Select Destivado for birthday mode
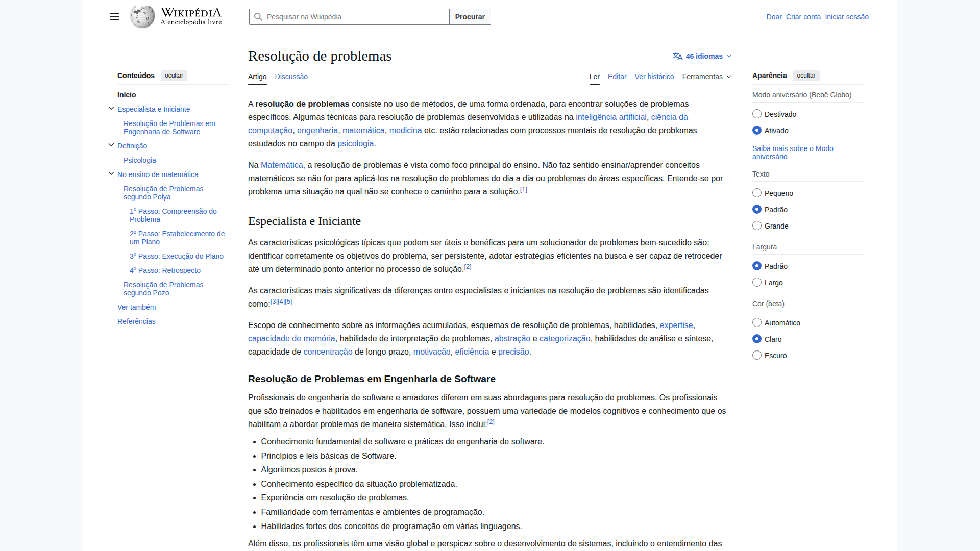 click(757, 114)
